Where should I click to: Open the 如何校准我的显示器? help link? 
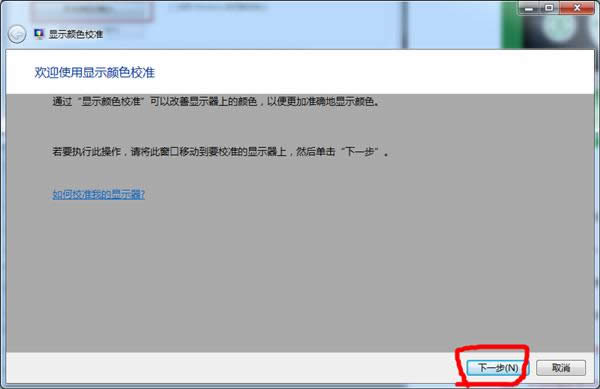point(98,195)
